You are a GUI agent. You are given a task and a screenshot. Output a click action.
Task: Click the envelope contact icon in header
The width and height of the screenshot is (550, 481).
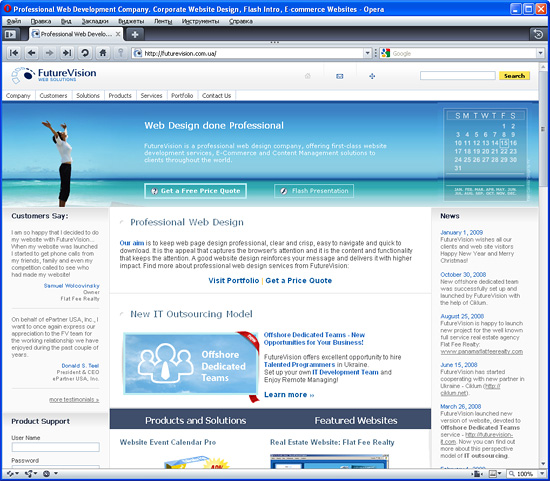tap(340, 76)
